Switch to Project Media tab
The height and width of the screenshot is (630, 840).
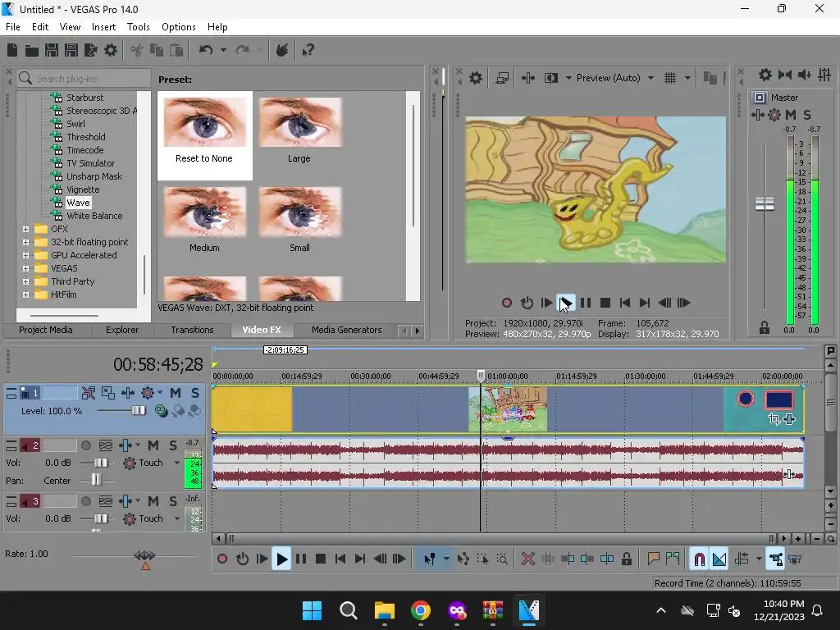pos(46,330)
